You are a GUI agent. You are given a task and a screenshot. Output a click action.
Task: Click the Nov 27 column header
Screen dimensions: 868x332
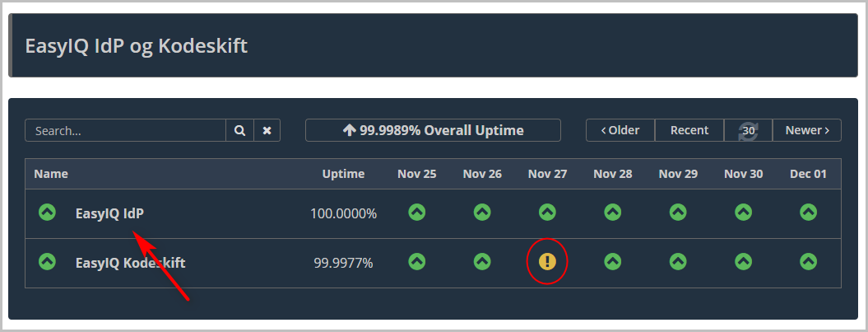[547, 174]
